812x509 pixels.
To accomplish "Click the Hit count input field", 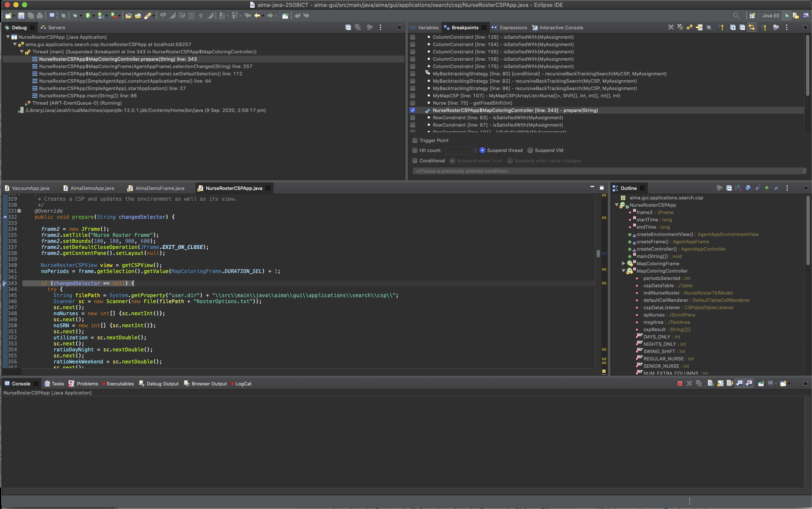I will (x=458, y=150).
